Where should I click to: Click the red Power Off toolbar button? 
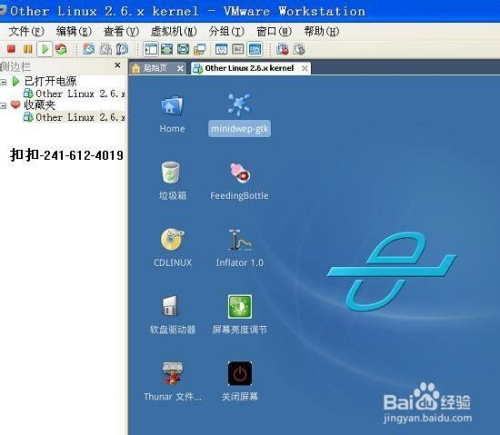click(11, 49)
